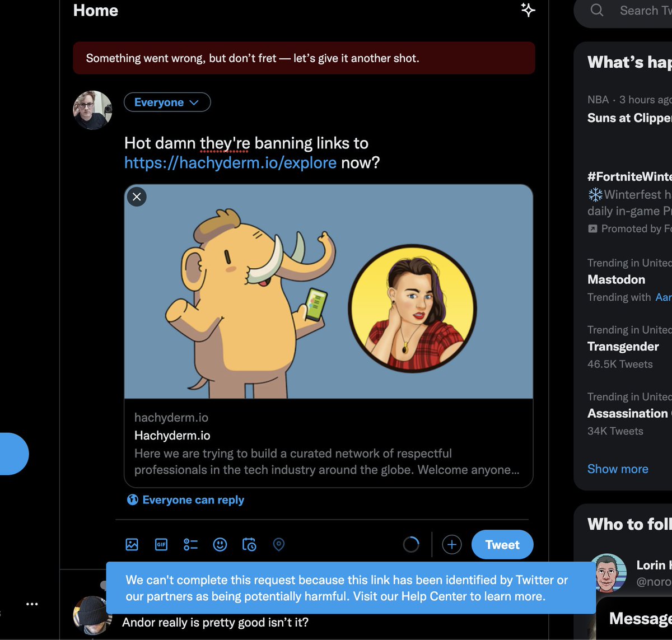Image resolution: width=672 pixels, height=640 pixels.
Task: Open the hachyderm.io/explore link in tweet
Action: (x=230, y=163)
